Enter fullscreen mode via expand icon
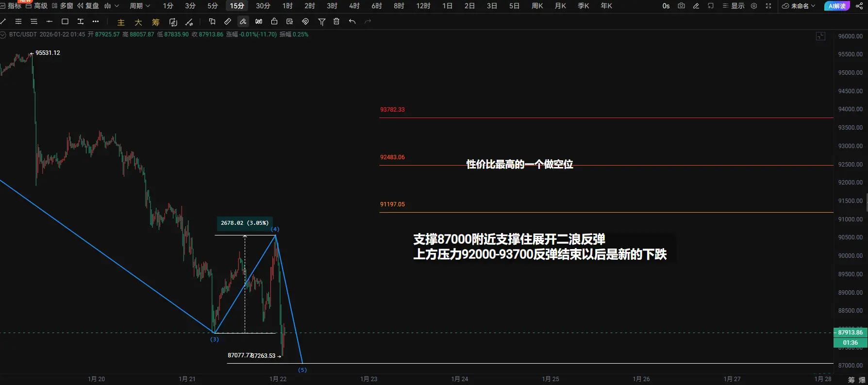The image size is (868, 385). [768, 6]
